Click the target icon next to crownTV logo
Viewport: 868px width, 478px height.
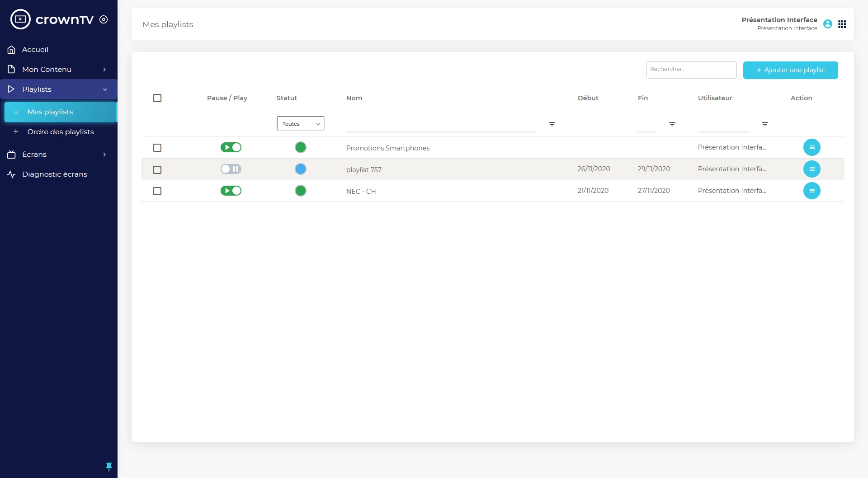point(104,19)
